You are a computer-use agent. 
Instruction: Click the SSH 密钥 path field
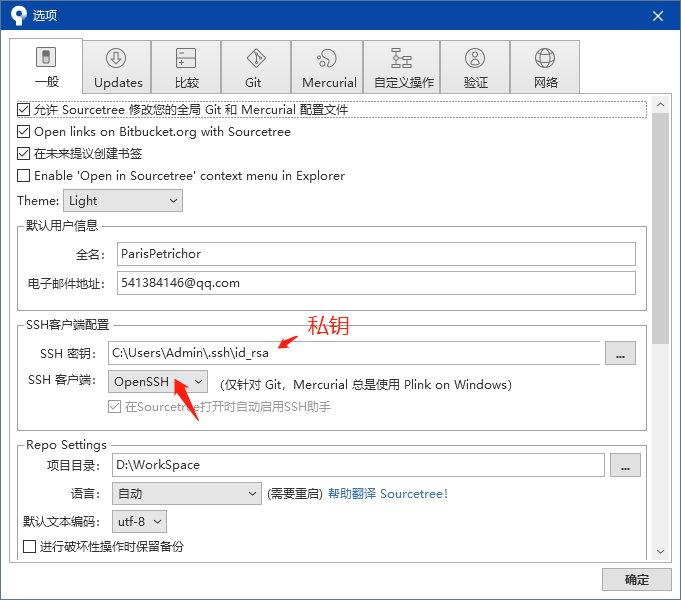(x=354, y=353)
